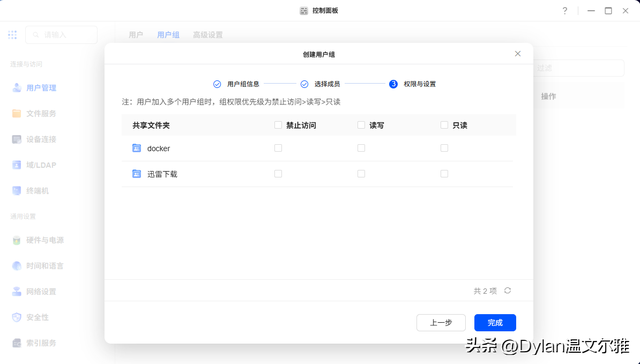Click the 共 2 项 count text

(x=485, y=291)
